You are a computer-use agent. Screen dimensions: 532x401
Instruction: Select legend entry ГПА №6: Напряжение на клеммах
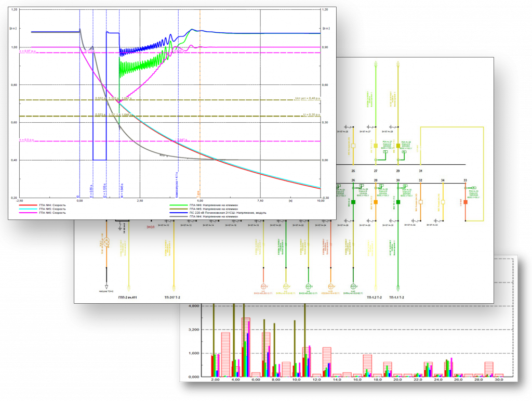coord(214,205)
